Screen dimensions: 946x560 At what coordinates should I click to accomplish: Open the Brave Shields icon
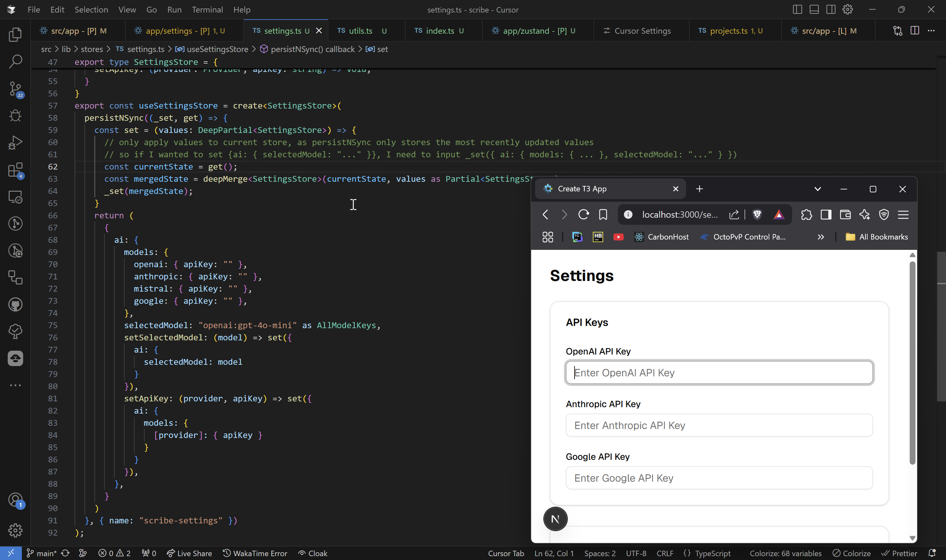[757, 215]
